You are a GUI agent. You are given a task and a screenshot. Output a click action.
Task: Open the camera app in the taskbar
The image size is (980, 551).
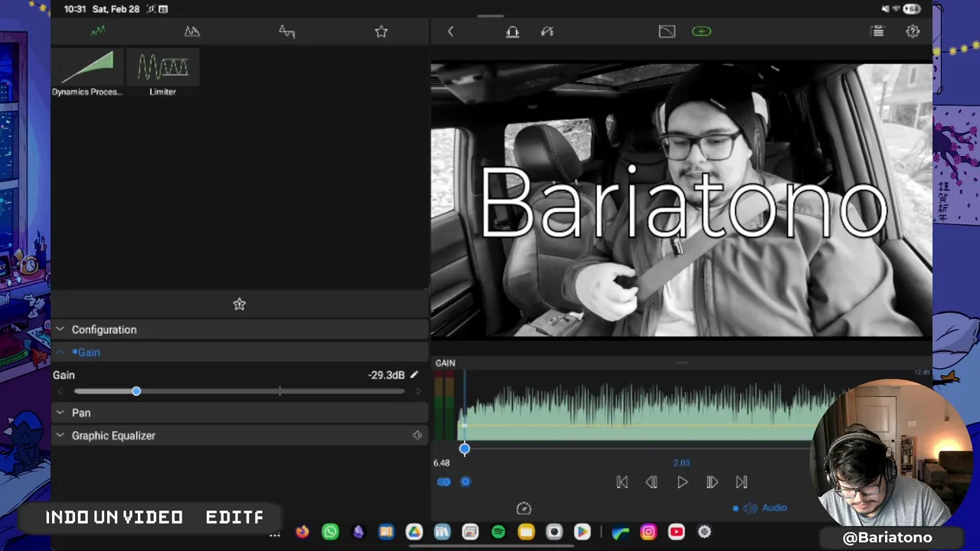554,532
